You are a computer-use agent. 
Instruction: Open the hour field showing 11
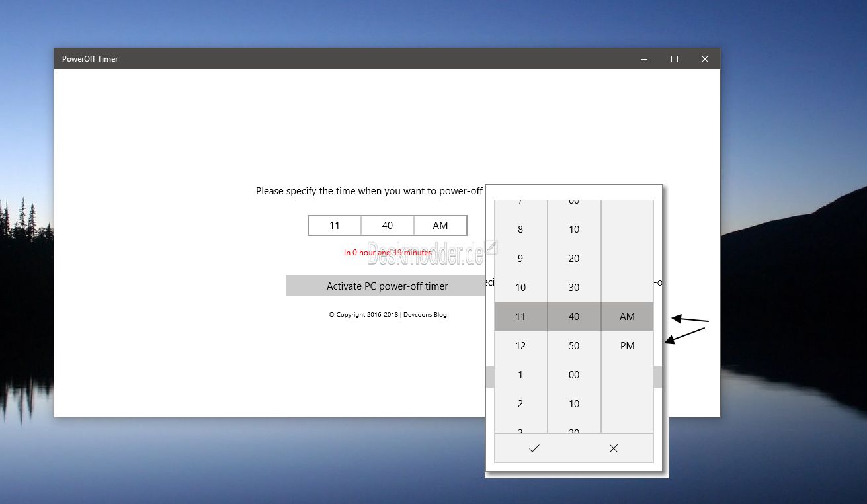(335, 226)
